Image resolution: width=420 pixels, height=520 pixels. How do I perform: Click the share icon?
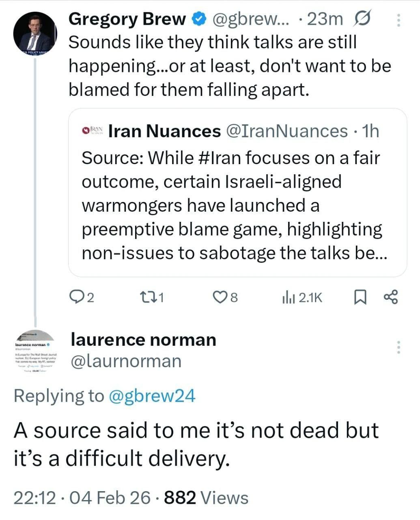(391, 297)
